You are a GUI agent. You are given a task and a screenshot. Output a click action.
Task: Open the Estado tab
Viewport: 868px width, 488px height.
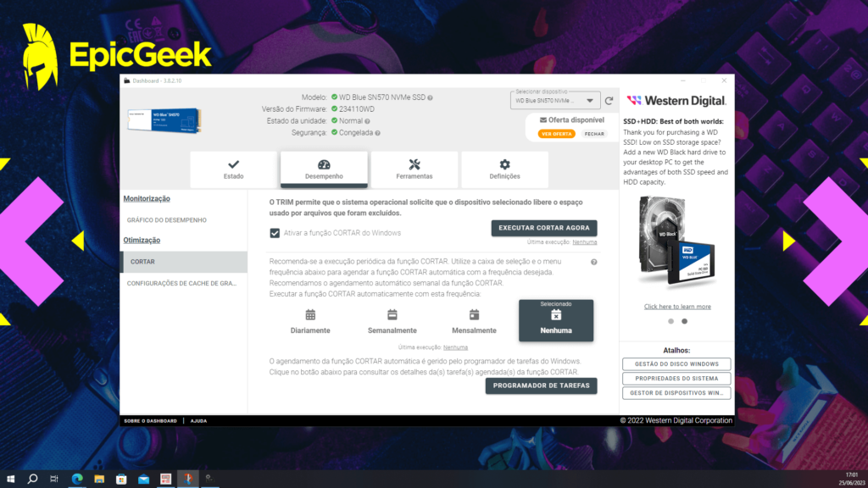point(233,169)
